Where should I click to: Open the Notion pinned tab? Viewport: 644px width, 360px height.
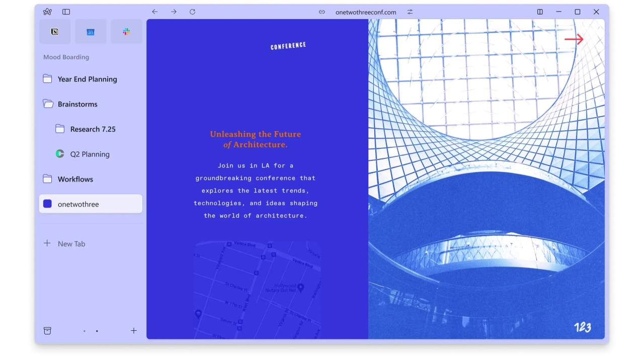click(x=55, y=32)
